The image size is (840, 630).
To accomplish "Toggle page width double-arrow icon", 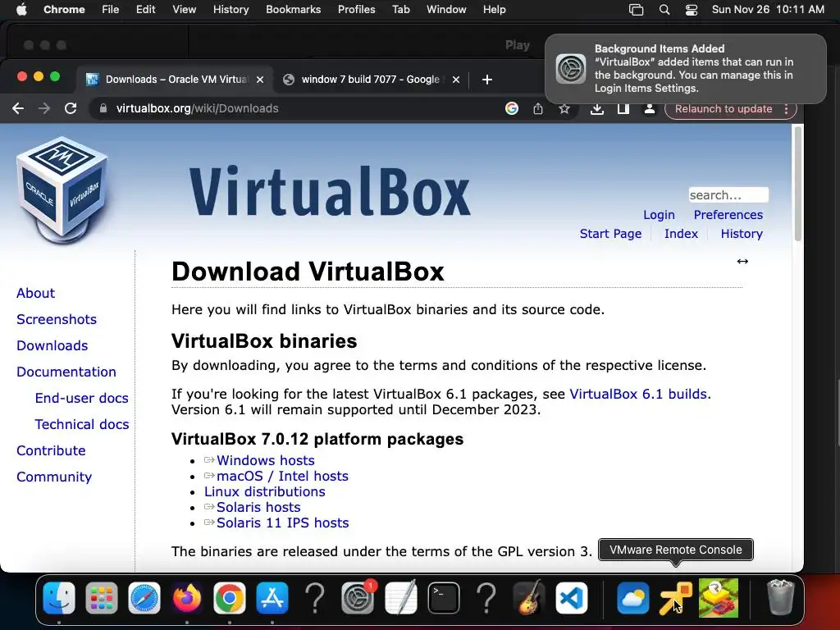I will [x=742, y=262].
